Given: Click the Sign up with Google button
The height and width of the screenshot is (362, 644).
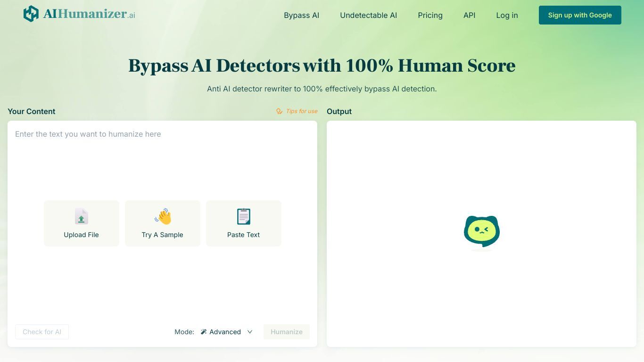Looking at the screenshot, I should coord(580,15).
